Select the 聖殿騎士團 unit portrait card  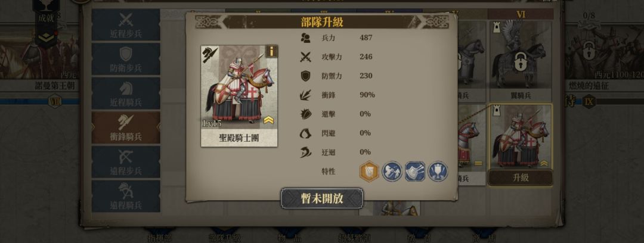tap(239, 96)
